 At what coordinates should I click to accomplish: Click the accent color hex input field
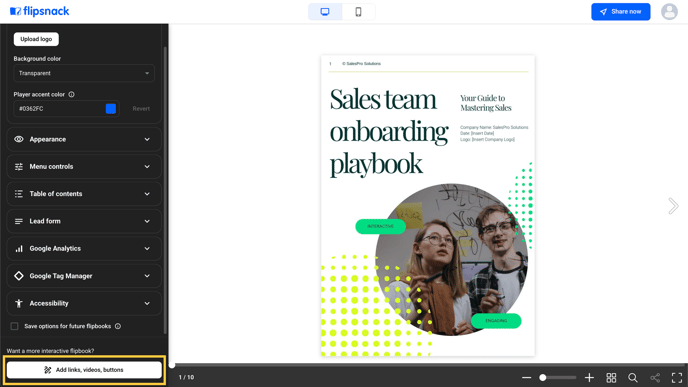tap(59, 108)
